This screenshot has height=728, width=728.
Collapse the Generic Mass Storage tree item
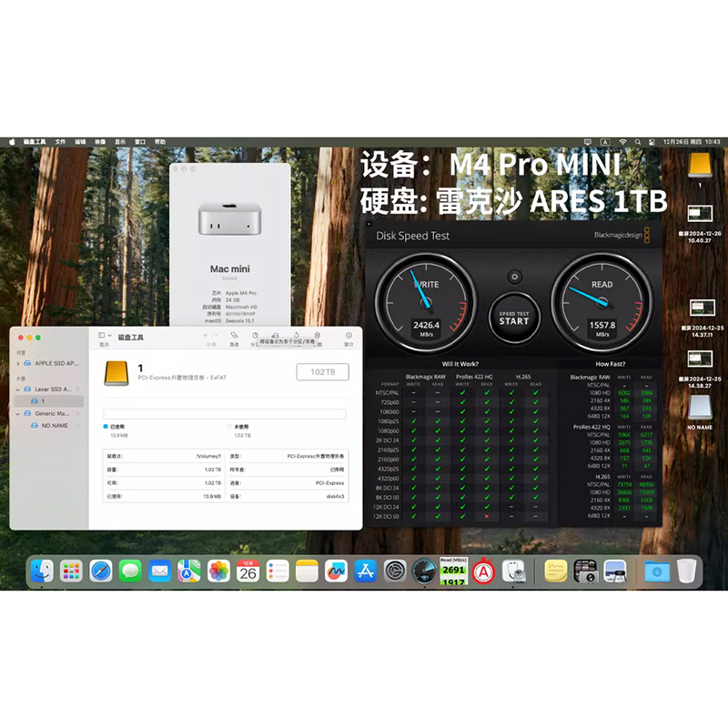(x=17, y=413)
